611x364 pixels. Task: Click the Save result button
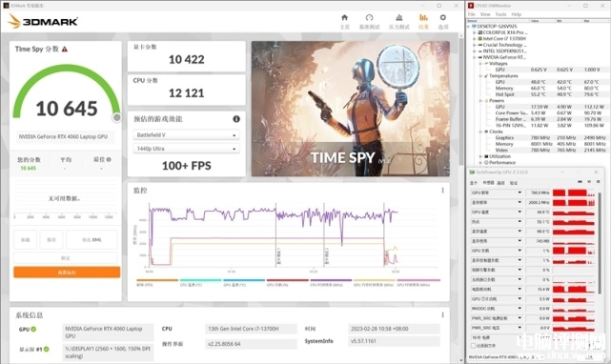coord(51,240)
